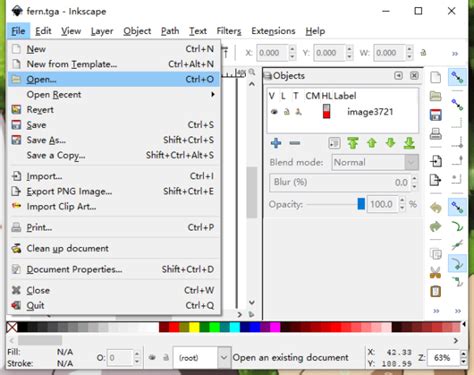Expand the commands bar overflow chevron at the bottom

click(x=436, y=311)
